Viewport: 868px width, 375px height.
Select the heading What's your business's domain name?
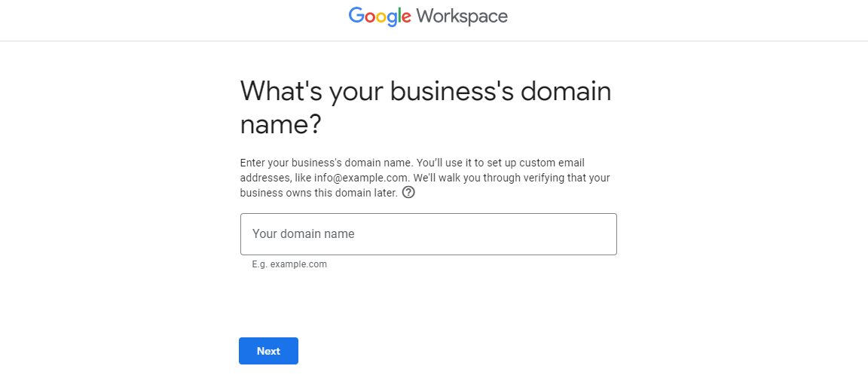426,108
